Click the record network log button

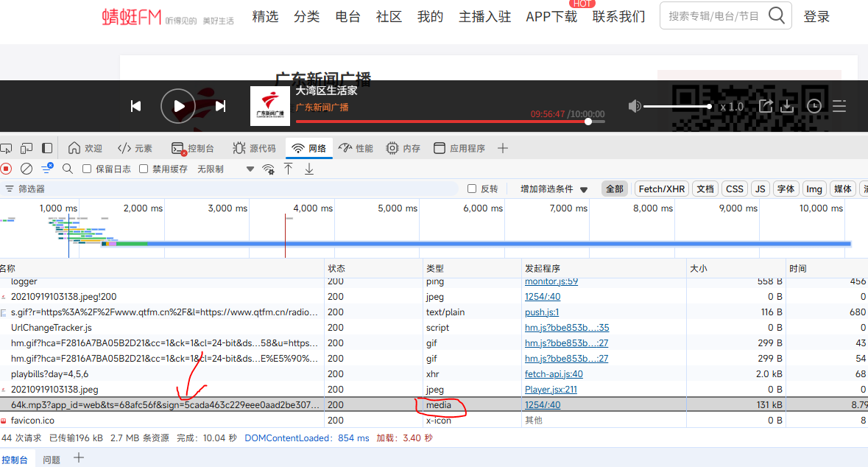6,169
